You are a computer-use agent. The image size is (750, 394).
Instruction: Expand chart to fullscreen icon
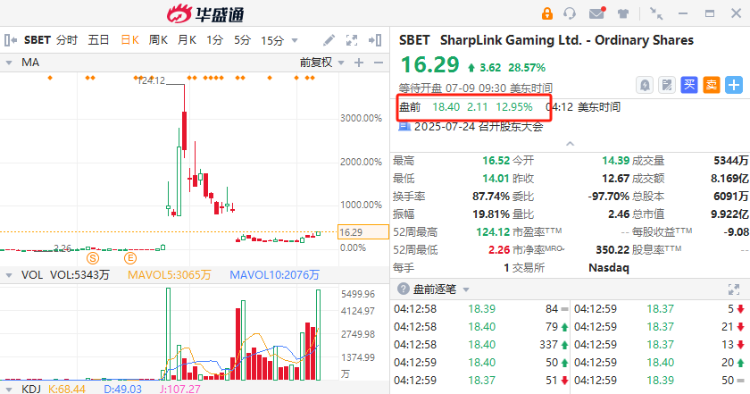[352, 40]
